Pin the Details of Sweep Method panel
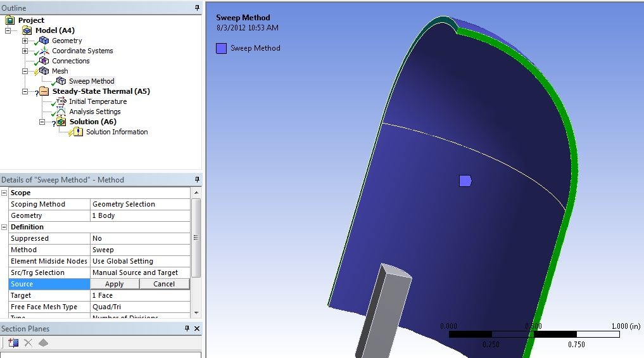This screenshot has height=358, width=644. click(x=197, y=179)
